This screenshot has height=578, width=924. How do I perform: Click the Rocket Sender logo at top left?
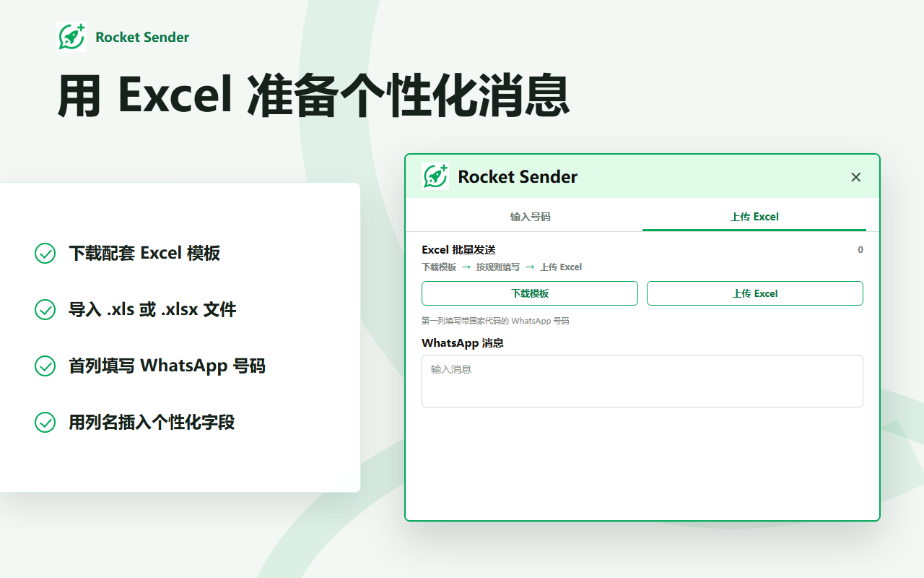coord(71,37)
